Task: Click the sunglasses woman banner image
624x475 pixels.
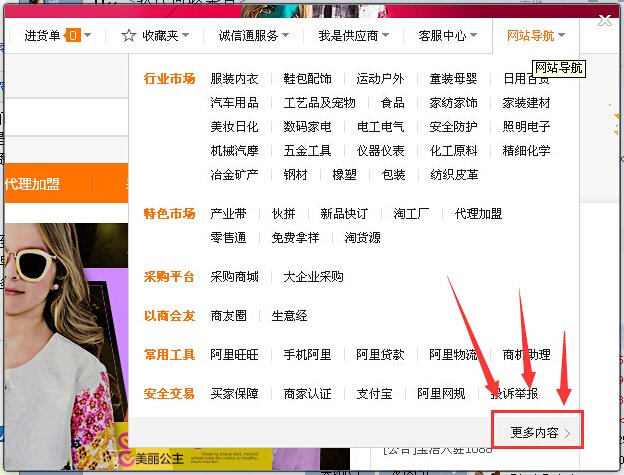Action: (x=66, y=346)
